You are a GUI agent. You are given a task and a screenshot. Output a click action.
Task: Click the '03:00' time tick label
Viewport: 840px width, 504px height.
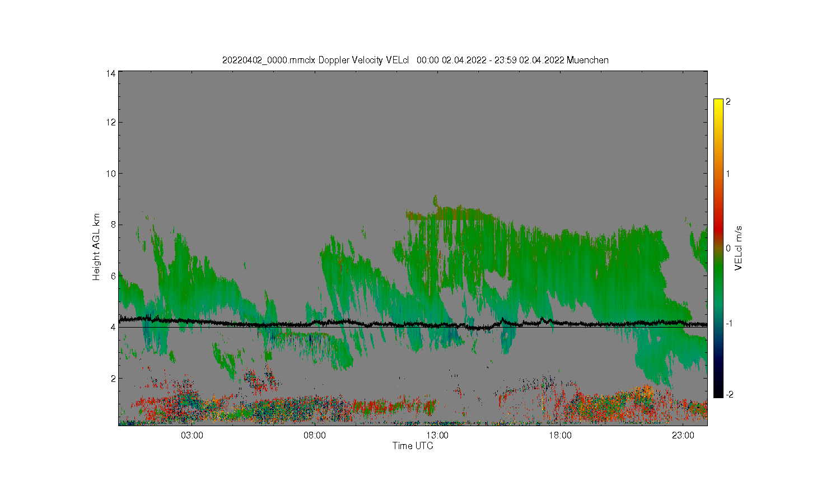(x=192, y=436)
